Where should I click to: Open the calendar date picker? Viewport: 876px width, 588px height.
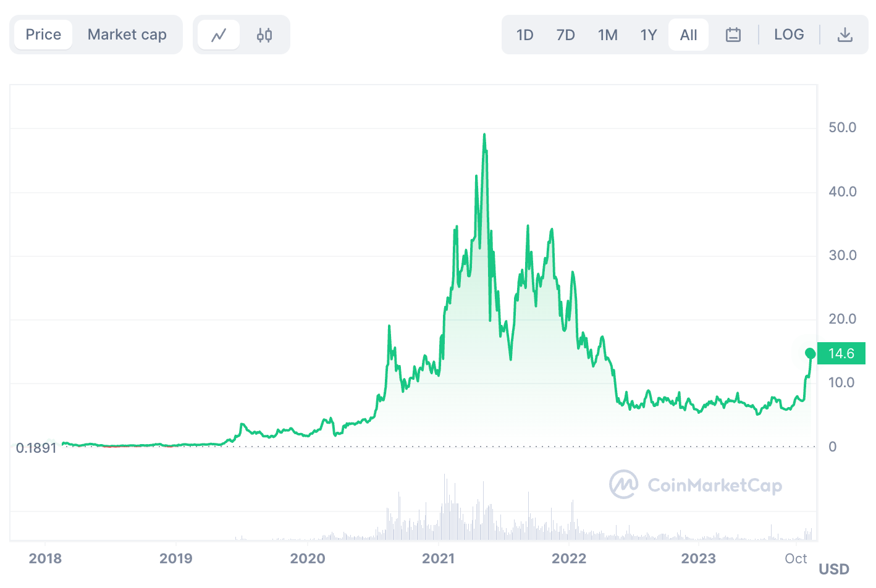[x=733, y=35]
